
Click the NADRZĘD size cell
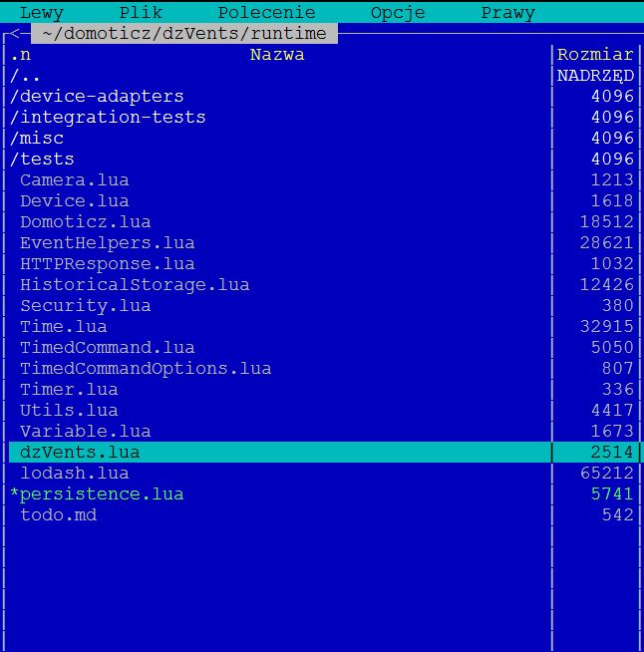pyautogui.click(x=595, y=76)
